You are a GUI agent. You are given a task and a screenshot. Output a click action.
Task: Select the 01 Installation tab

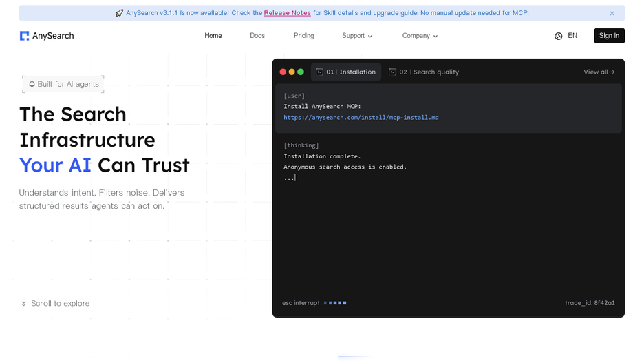pyautogui.click(x=346, y=72)
